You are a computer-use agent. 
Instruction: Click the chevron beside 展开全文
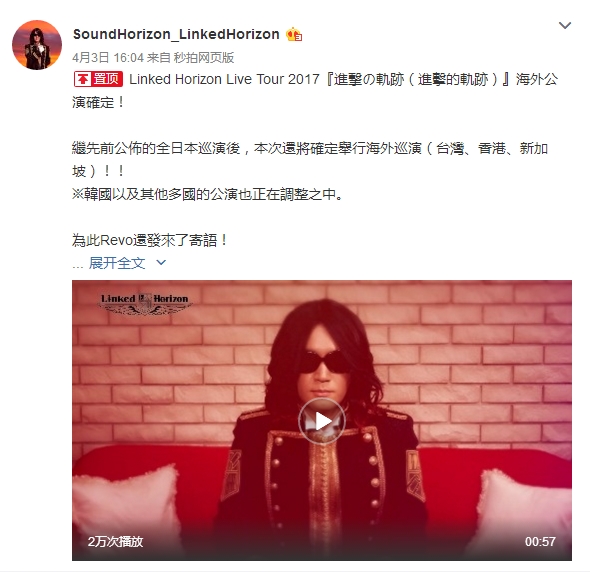click(161, 263)
